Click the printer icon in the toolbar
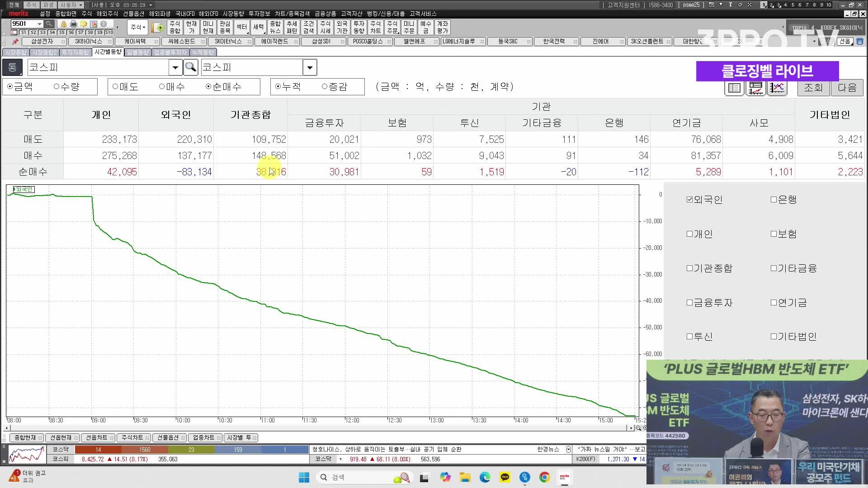This screenshot has height=488, width=868. coord(74,24)
